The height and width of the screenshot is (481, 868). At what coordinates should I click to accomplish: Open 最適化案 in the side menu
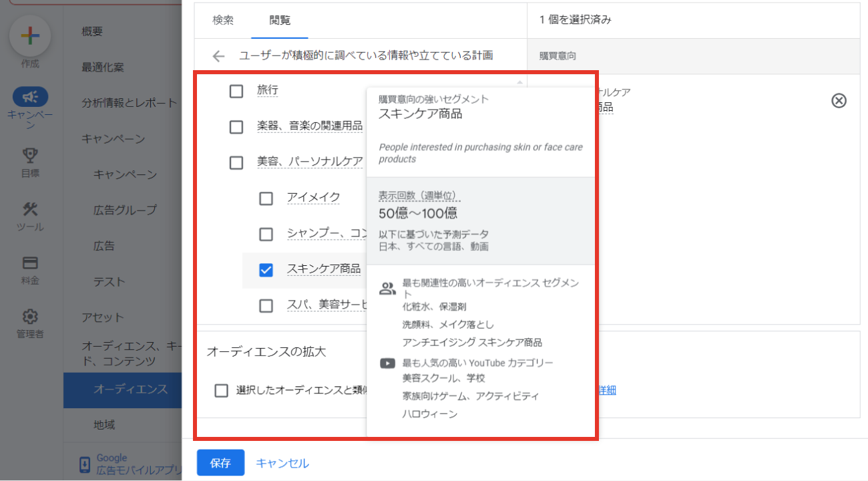point(103,67)
